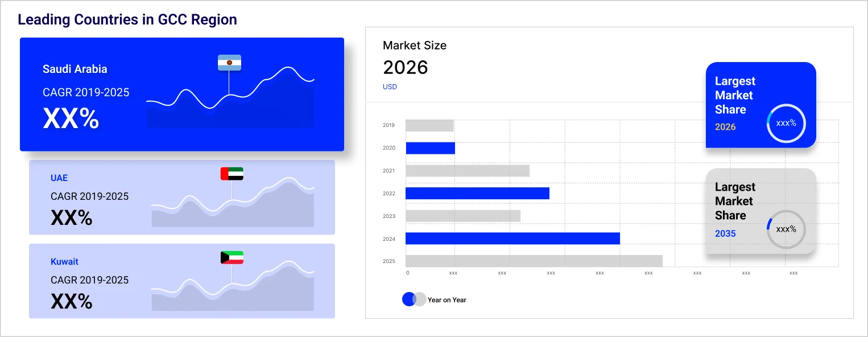
Task: Click the UAE flag icon
Action: (x=232, y=174)
